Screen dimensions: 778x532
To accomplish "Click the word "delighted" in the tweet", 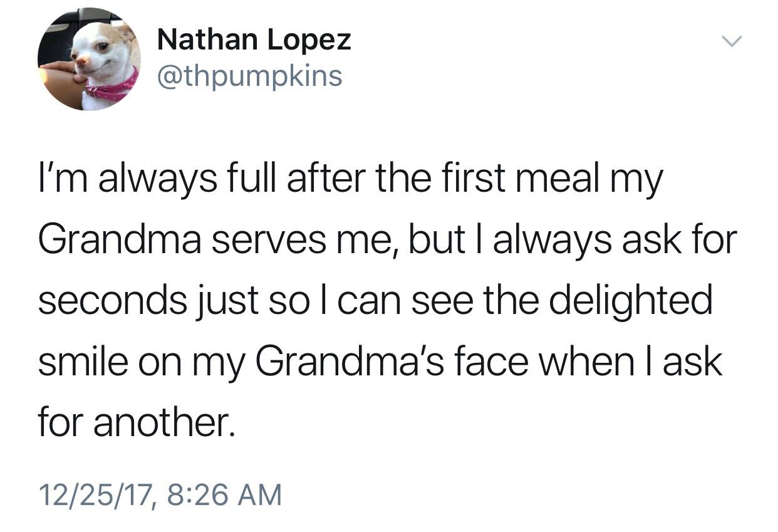I will (630, 301).
